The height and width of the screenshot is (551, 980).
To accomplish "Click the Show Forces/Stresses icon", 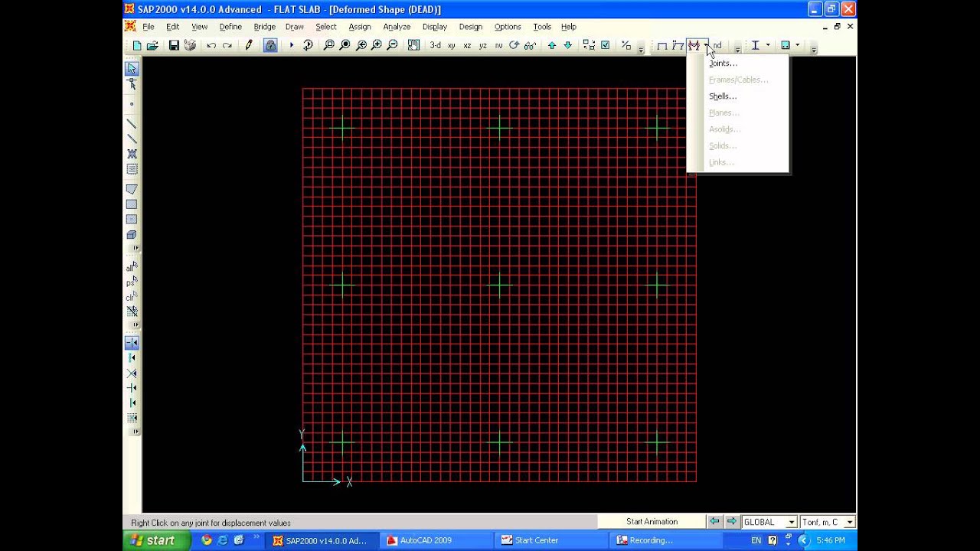I will pos(694,46).
